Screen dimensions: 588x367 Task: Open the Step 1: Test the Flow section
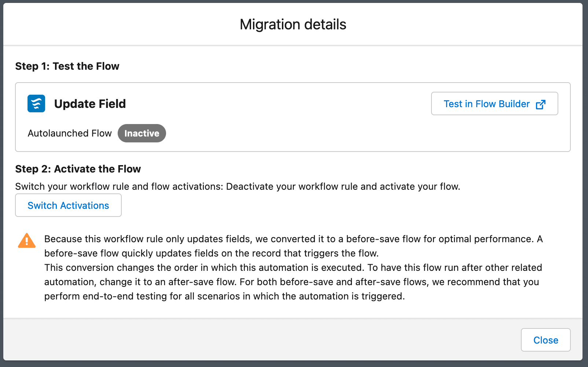(67, 66)
